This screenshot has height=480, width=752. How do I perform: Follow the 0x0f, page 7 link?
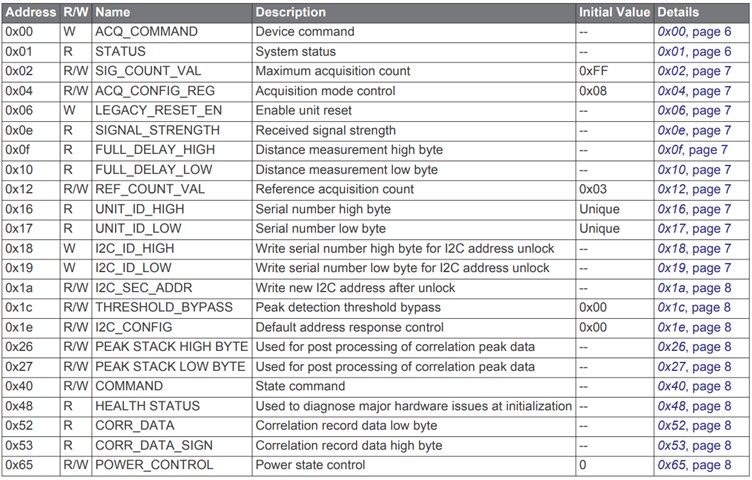[692, 150]
